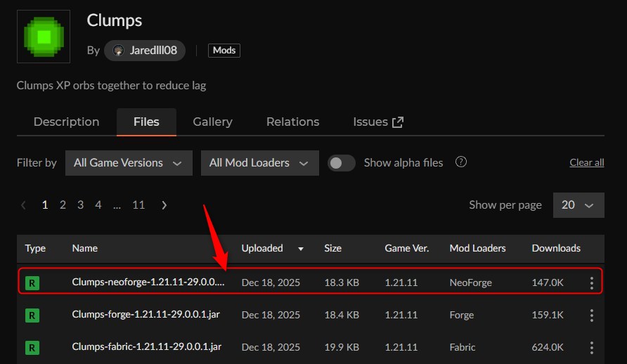The height and width of the screenshot is (364, 627).
Task: Enable the Show alpha files toggle
Action: [x=342, y=163]
